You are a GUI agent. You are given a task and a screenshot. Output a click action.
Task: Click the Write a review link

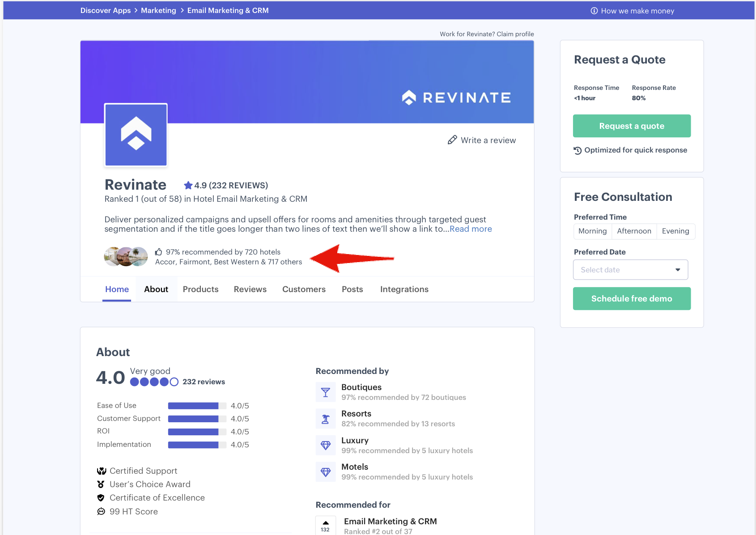point(488,140)
